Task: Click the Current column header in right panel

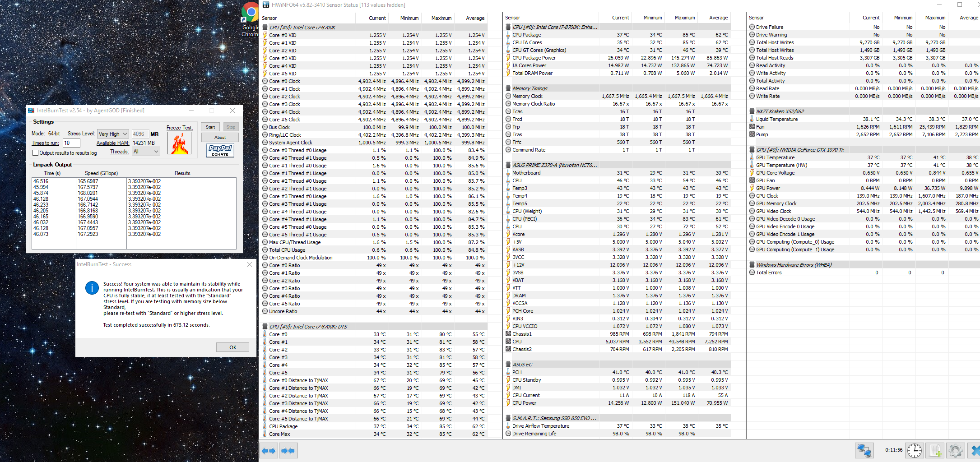Action: coord(871,18)
